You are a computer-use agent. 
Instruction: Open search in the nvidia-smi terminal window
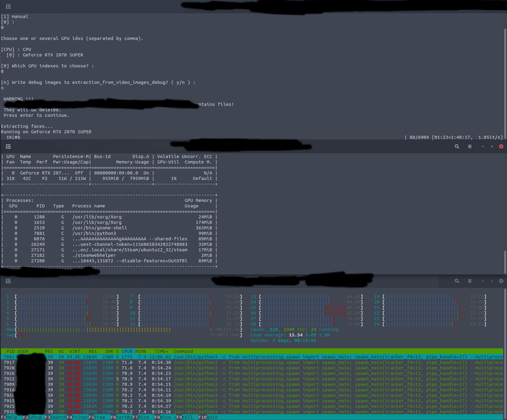457,146
